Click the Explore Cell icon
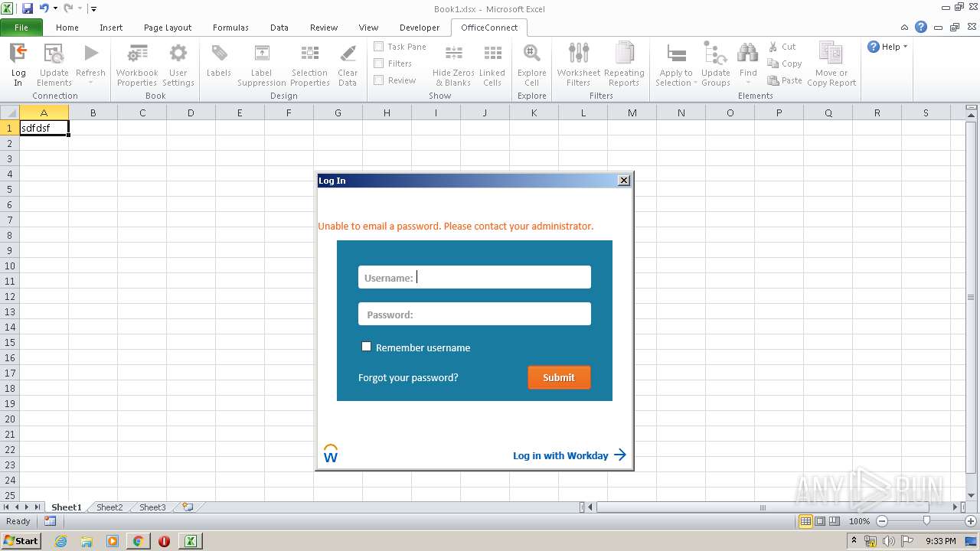The height and width of the screenshot is (551, 980). pos(531,54)
